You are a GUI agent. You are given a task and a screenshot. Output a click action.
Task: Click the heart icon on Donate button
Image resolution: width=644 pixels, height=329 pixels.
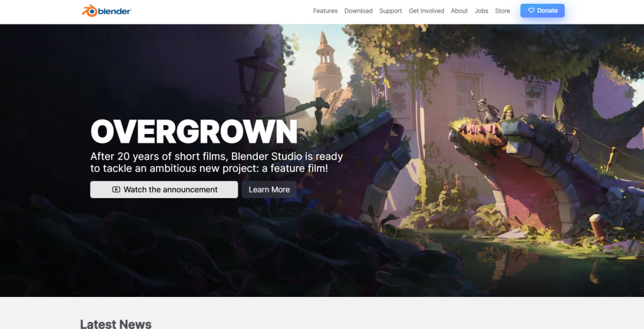tap(531, 11)
